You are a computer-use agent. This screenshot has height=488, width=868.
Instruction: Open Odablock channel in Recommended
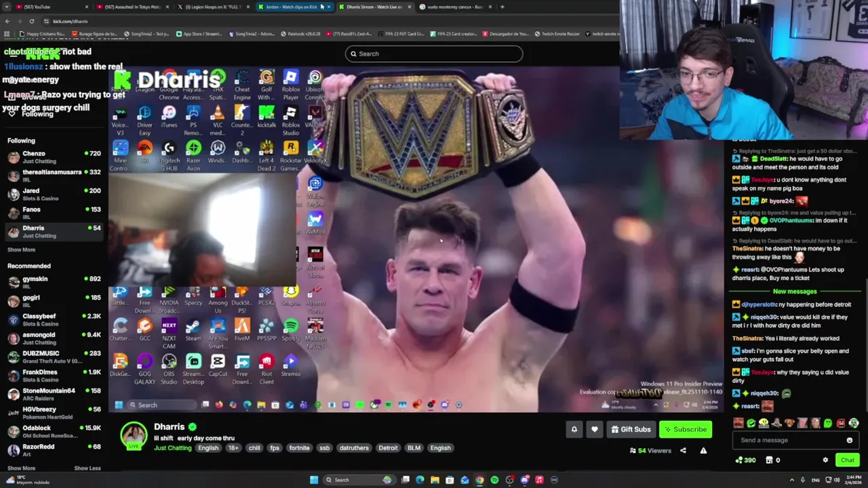[x=54, y=431]
